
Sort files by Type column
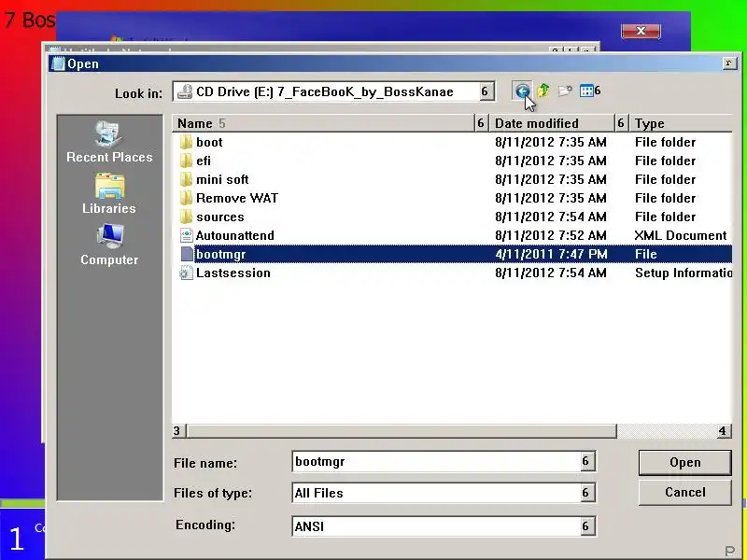point(681,123)
